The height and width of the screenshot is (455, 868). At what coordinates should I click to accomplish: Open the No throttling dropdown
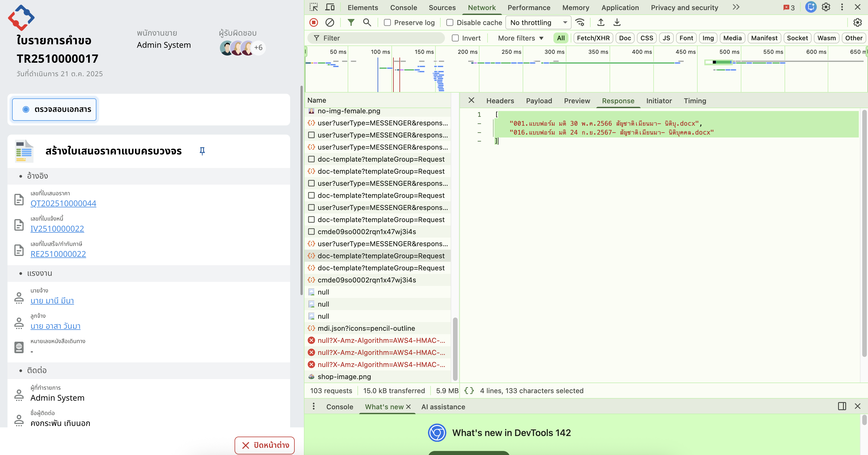[538, 22]
